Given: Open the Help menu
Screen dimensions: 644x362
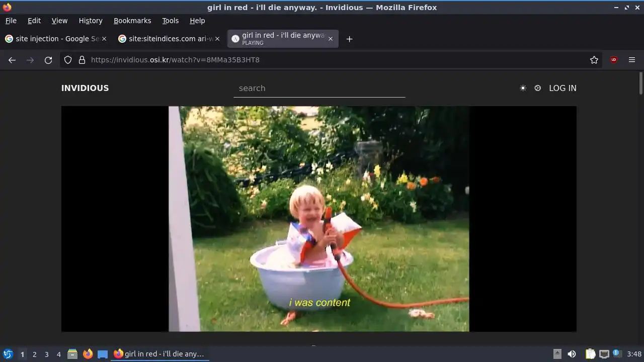Looking at the screenshot, I should point(197,21).
